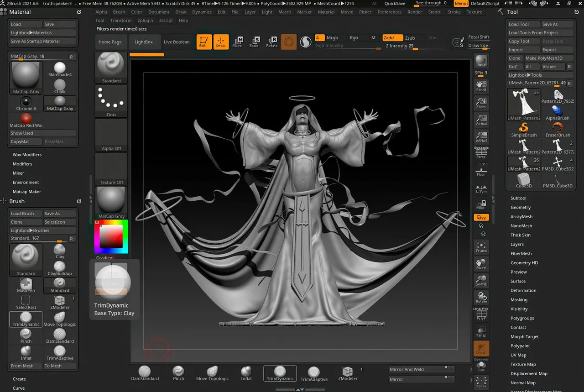Pick the Clay brush in Brush palette
Screen dimensions: 584x392
click(60, 251)
